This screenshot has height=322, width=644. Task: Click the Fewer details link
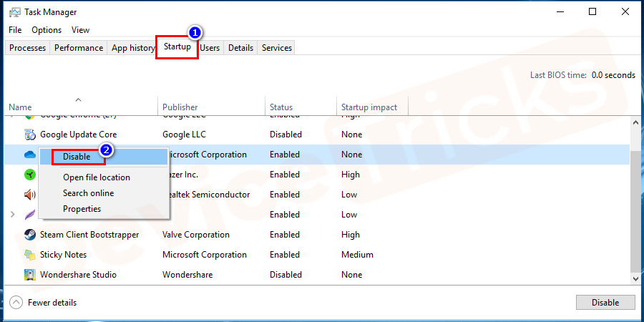[52, 303]
